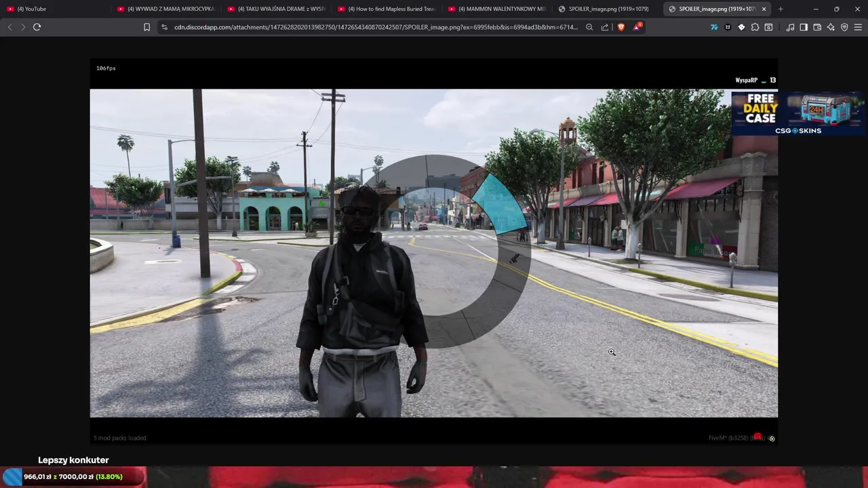Click the cdn.discordapp.com address bar
The image size is (868, 488).
pos(376,27)
